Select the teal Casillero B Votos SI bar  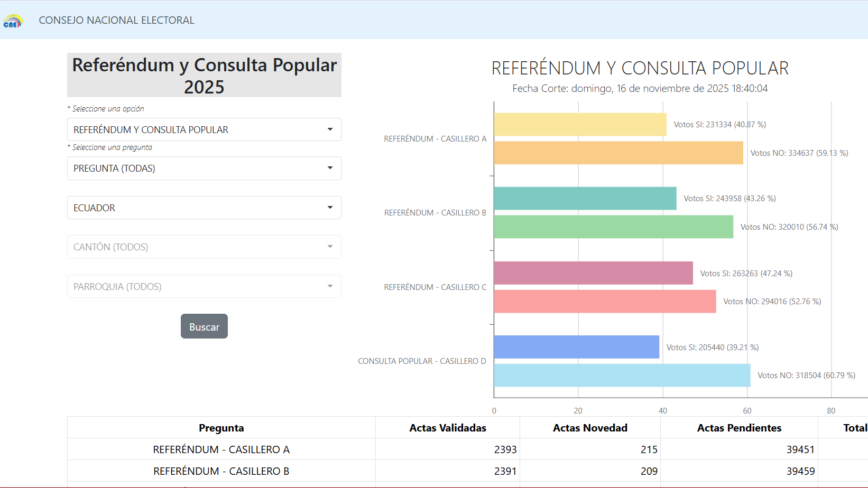click(x=585, y=199)
